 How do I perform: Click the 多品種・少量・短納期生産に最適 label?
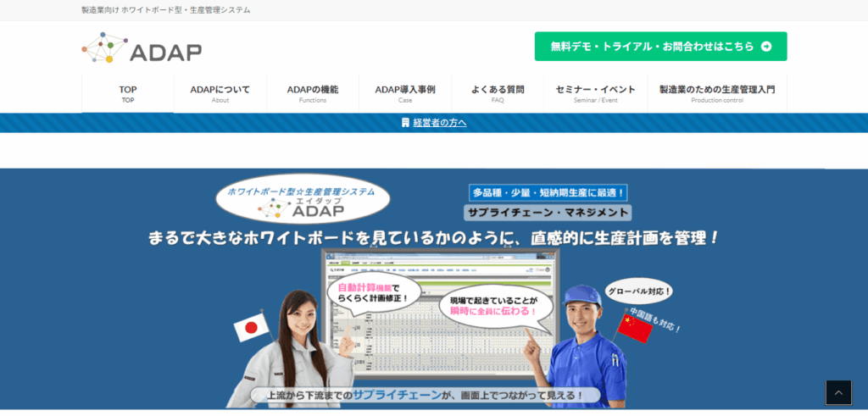[548, 193]
